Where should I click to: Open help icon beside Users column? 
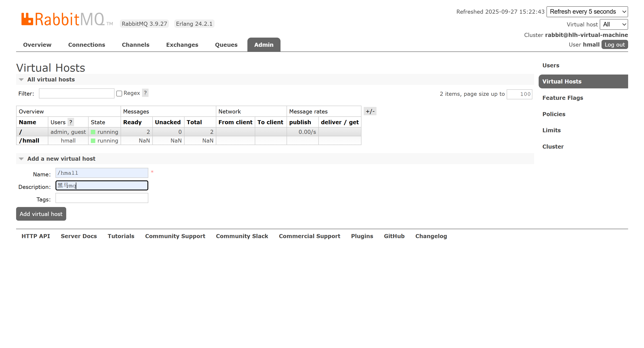pos(71,122)
